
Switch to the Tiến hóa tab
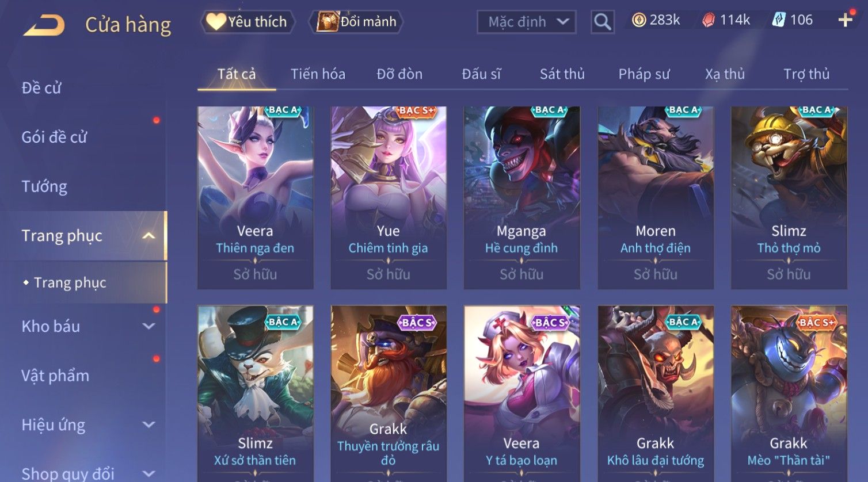[318, 74]
